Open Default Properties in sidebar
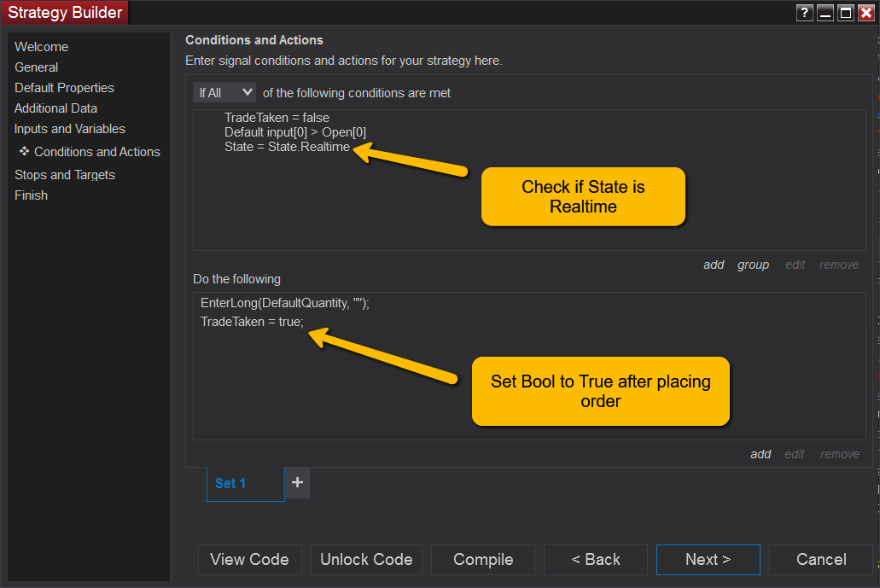The height and width of the screenshot is (588, 880). (64, 88)
